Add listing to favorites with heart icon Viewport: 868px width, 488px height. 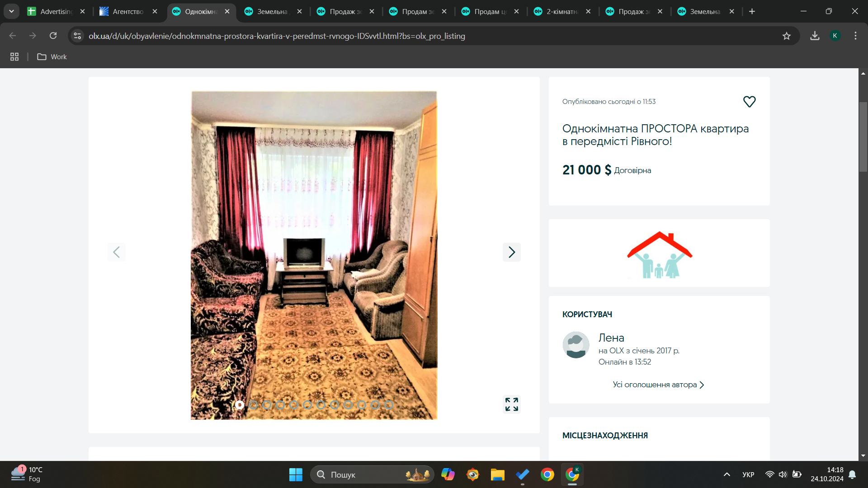[749, 102]
